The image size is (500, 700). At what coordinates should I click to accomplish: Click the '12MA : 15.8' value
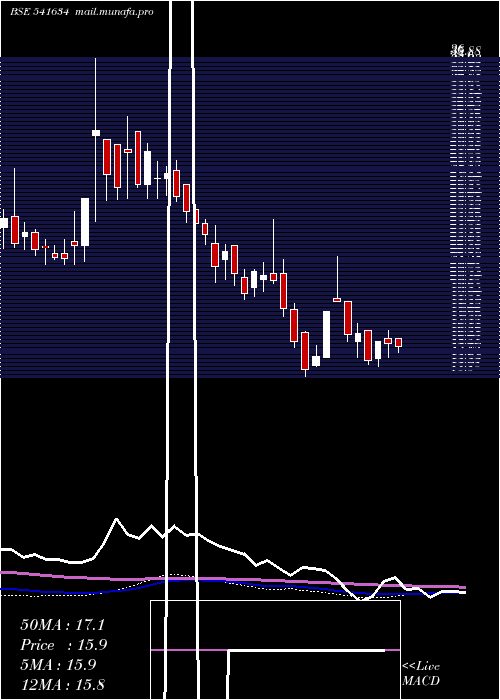pyautogui.click(x=62, y=684)
